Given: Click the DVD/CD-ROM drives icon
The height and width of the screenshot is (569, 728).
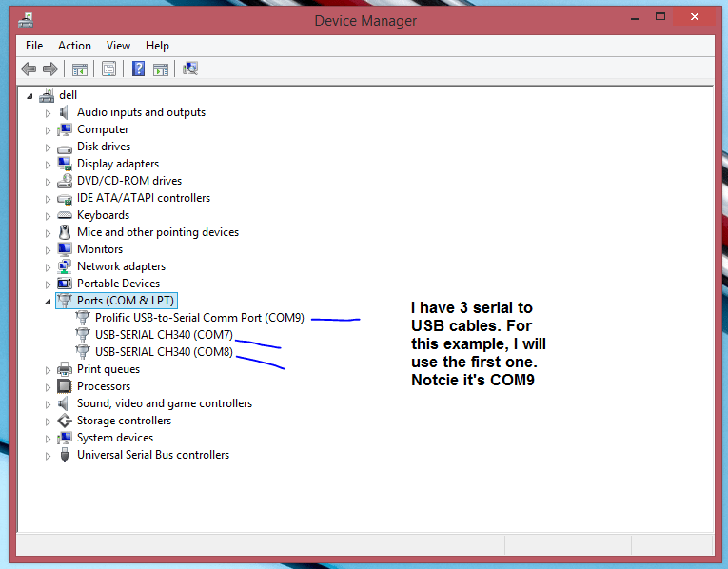Looking at the screenshot, I should [65, 181].
